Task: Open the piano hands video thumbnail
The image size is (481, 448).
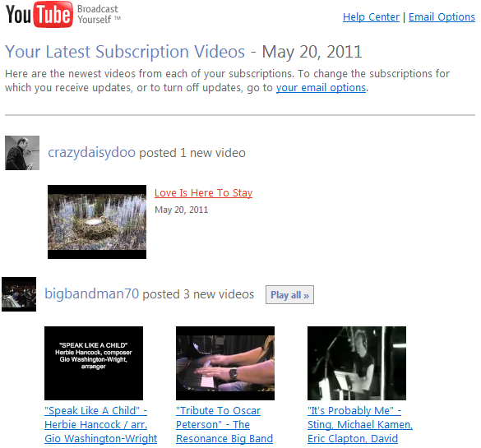Action: point(225,363)
